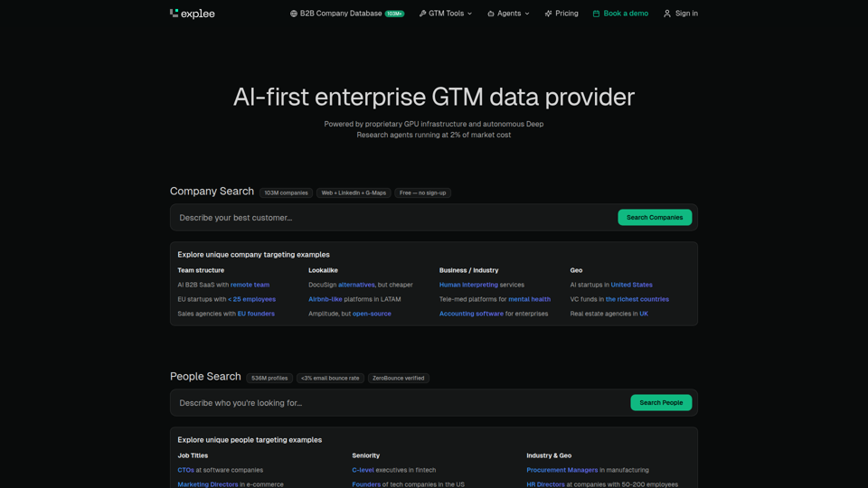The height and width of the screenshot is (488, 868).
Task: Click the 'Free — no sign-up' tag
Action: click(423, 193)
